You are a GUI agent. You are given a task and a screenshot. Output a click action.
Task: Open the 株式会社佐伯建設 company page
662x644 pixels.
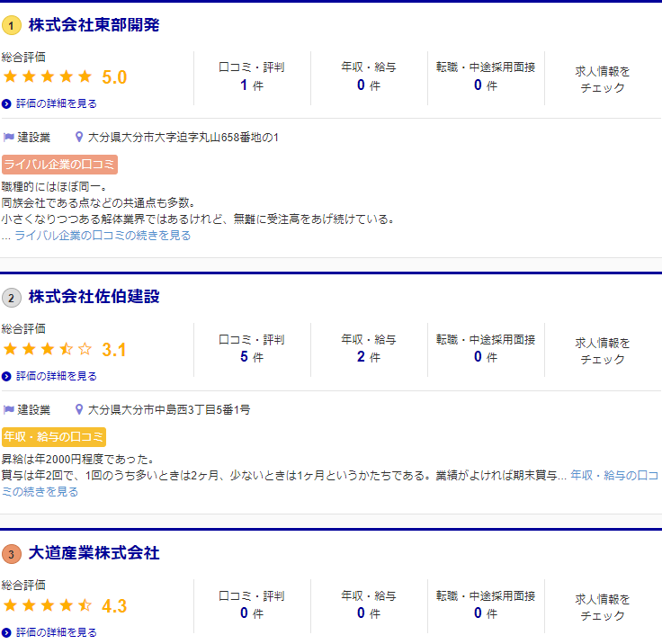click(94, 298)
